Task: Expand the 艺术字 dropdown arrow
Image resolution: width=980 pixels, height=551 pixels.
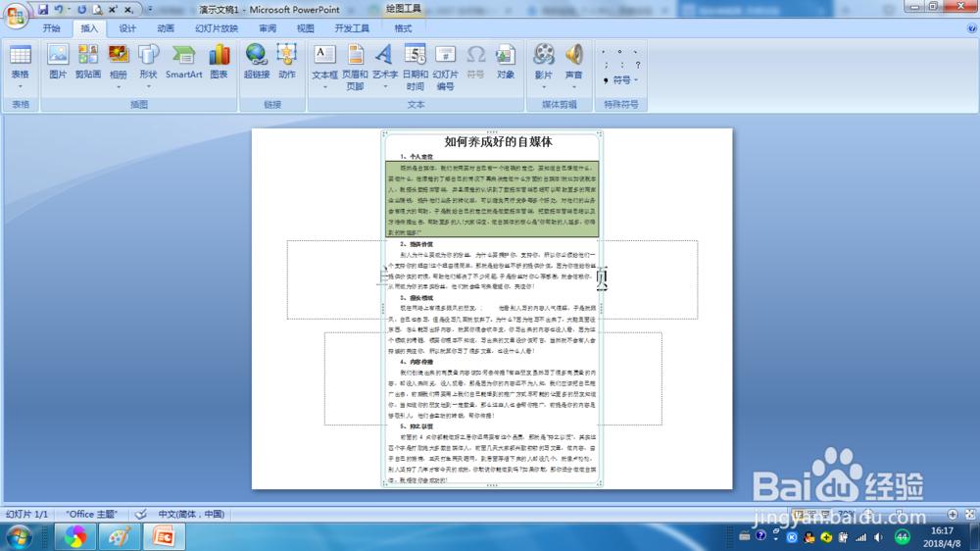Action: point(385,87)
